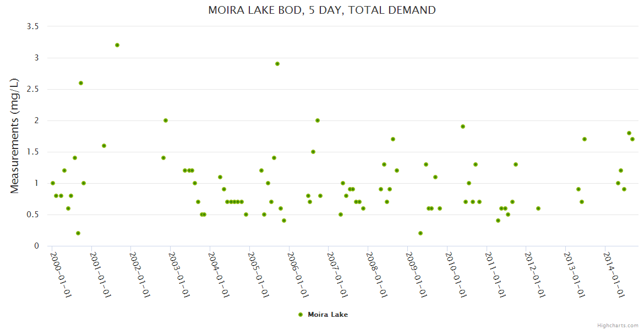
Task: Select the 1.8 mg/L point in 2014
Action: (x=629, y=133)
